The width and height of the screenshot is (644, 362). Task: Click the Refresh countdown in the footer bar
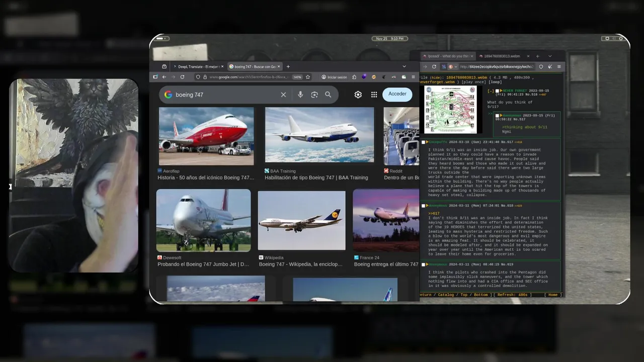(x=513, y=295)
